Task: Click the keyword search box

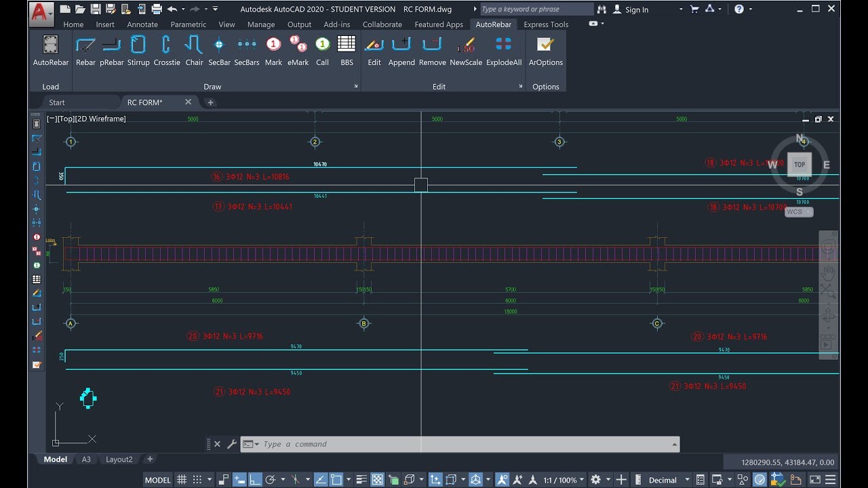Action: coord(536,9)
